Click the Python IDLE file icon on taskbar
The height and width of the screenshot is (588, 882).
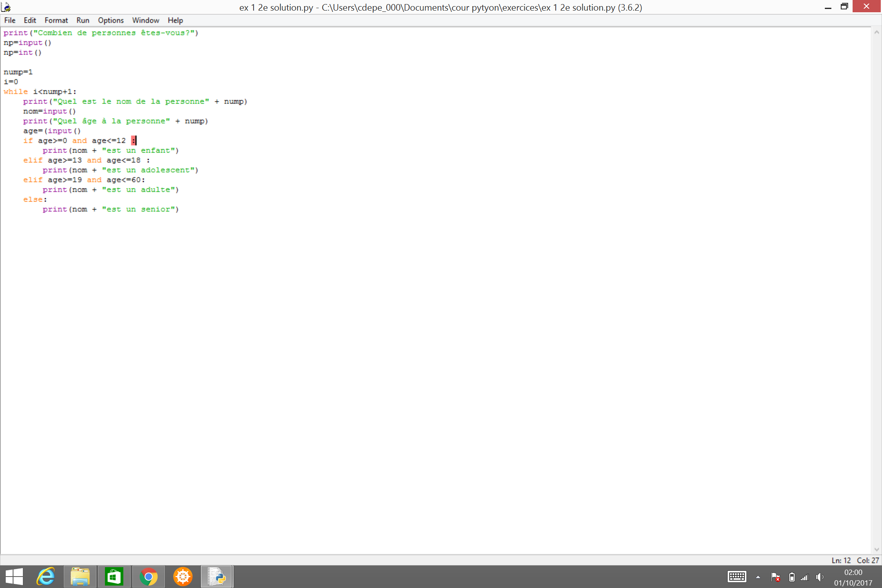[x=217, y=577]
